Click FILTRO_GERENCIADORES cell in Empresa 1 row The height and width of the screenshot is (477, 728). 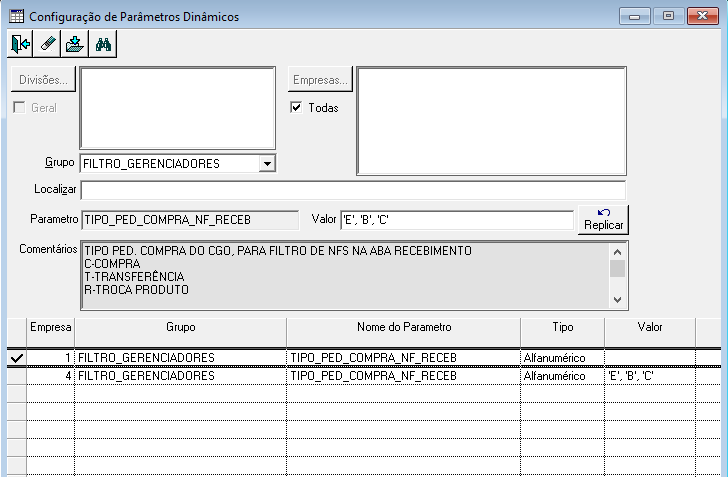tap(181, 358)
